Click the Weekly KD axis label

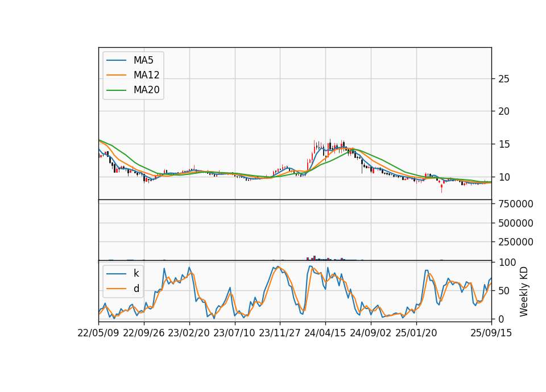pyautogui.click(x=523, y=291)
